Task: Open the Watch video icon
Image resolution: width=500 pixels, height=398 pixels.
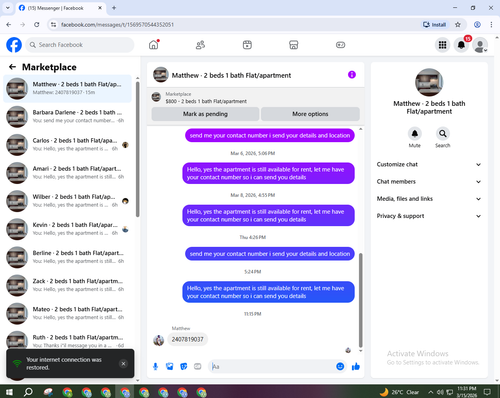Action: coord(247,45)
